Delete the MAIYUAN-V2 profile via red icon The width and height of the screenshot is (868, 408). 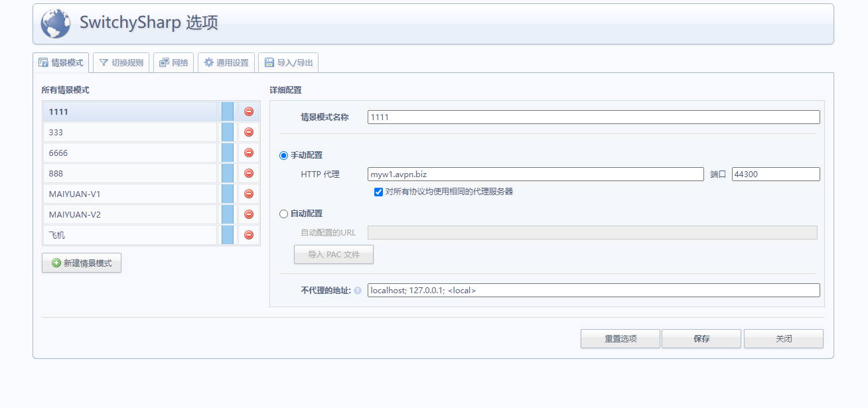[249, 214]
